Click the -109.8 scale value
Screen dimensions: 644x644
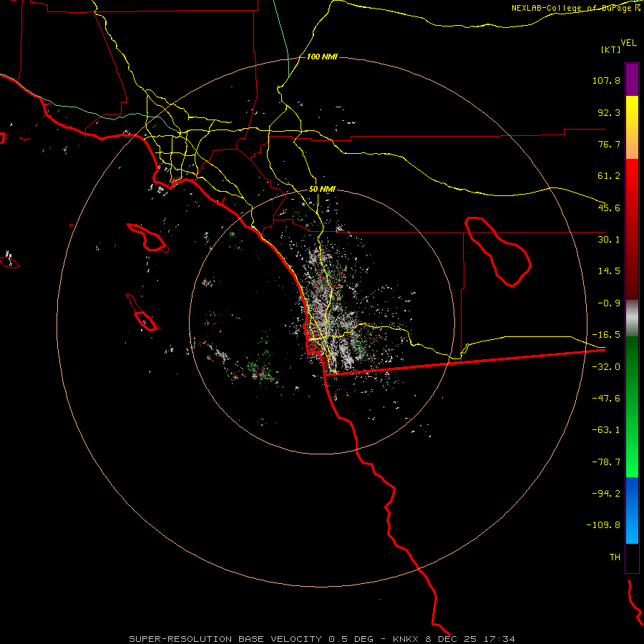click(603, 525)
